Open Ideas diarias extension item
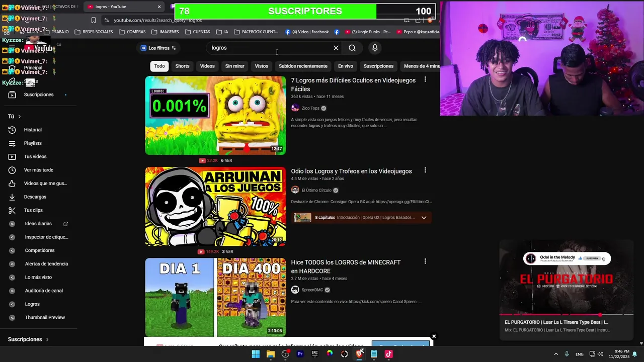Screen dimensions: 644x362 tap(38, 224)
